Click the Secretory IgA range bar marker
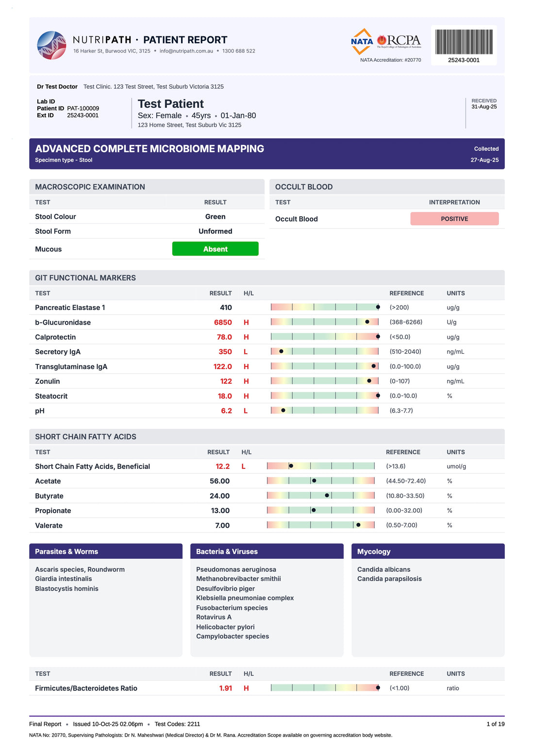534x756 pixels. click(281, 351)
